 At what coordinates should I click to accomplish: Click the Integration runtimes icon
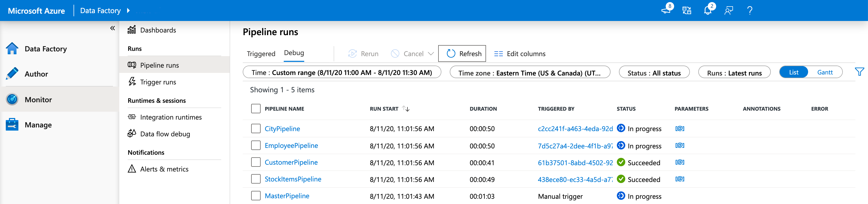pyautogui.click(x=132, y=117)
